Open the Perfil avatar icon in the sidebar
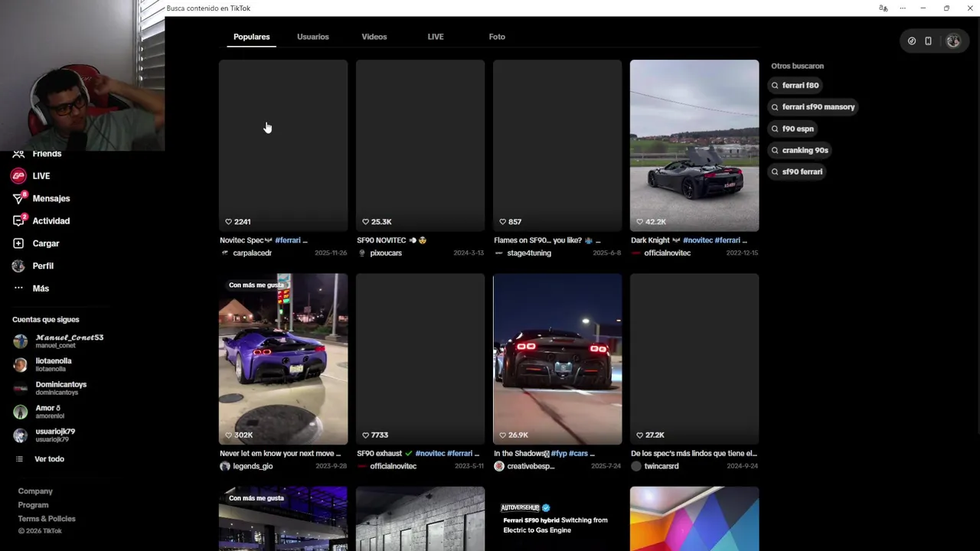This screenshot has width=980, height=551. pyautogui.click(x=18, y=266)
